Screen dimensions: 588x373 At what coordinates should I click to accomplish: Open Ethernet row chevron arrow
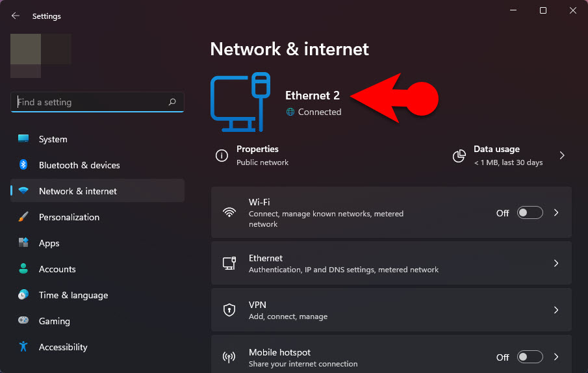click(x=556, y=263)
